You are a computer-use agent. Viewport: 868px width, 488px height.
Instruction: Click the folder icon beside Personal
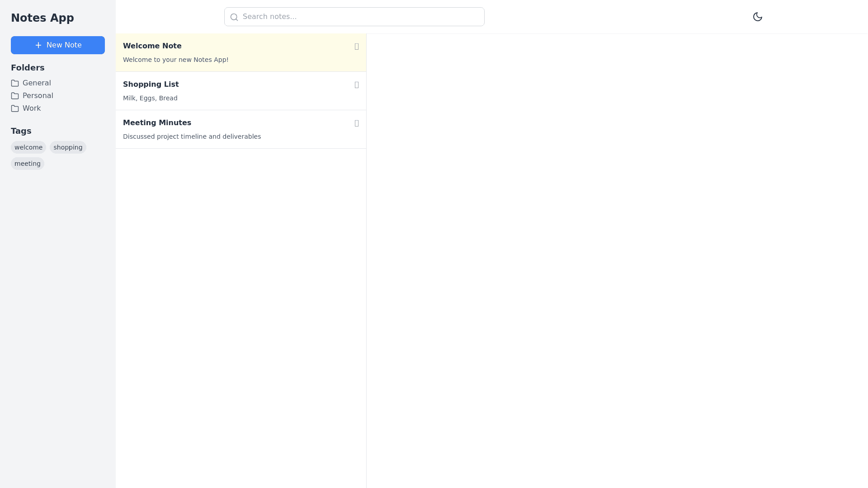[x=15, y=96]
